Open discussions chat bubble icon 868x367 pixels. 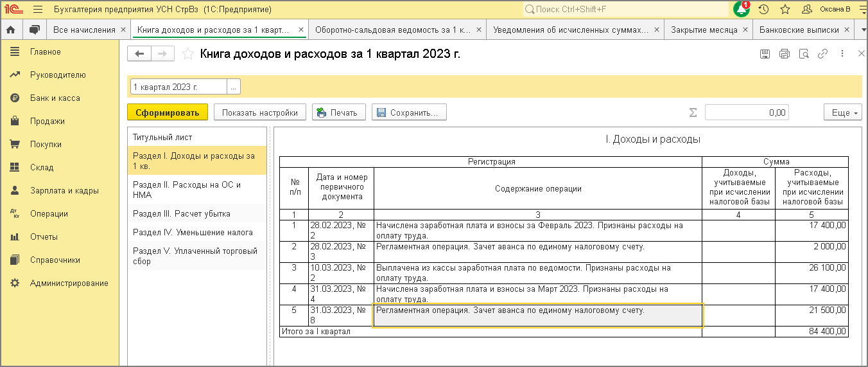click(x=35, y=30)
